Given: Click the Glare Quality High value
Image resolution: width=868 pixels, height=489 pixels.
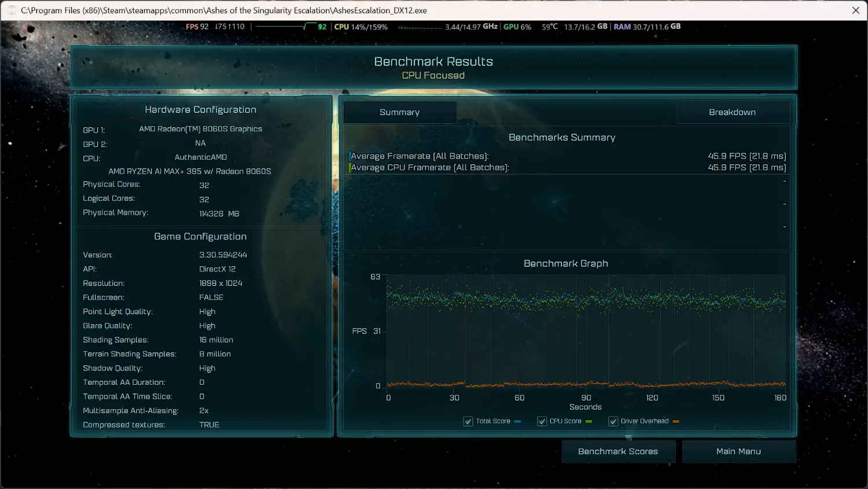Looking at the screenshot, I should coord(207,326).
